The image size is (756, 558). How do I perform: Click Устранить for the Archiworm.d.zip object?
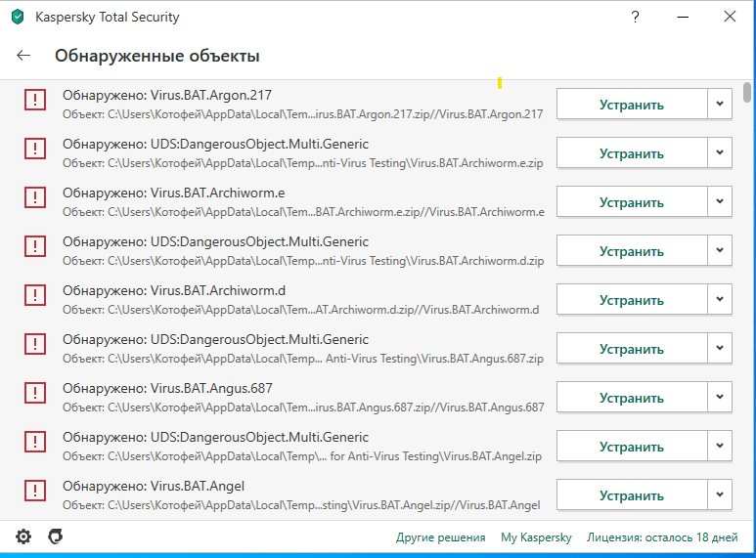click(x=632, y=250)
